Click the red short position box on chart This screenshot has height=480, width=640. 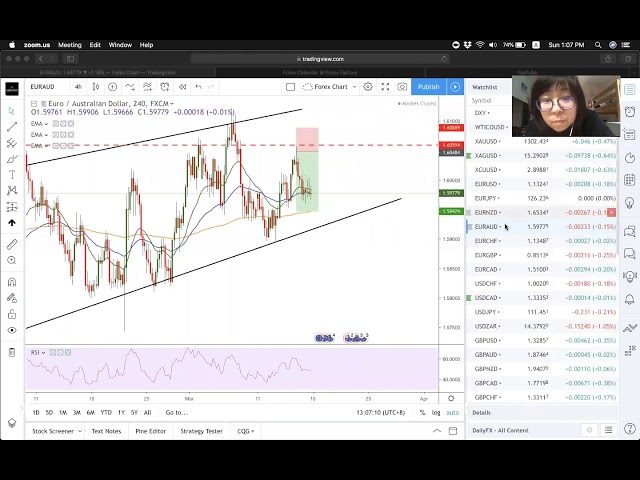307,139
